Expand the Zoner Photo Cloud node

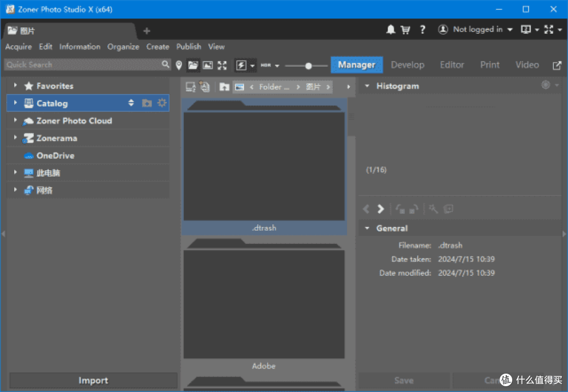coord(15,120)
